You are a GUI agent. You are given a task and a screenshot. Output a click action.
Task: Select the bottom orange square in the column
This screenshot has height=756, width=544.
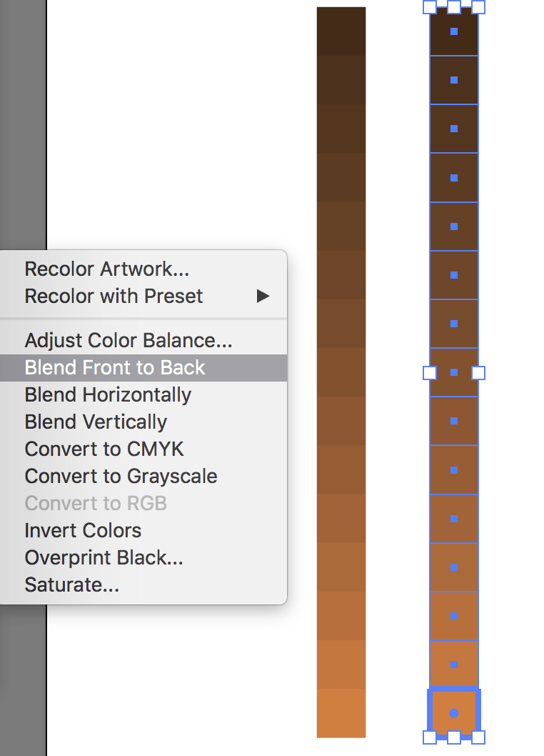(454, 712)
